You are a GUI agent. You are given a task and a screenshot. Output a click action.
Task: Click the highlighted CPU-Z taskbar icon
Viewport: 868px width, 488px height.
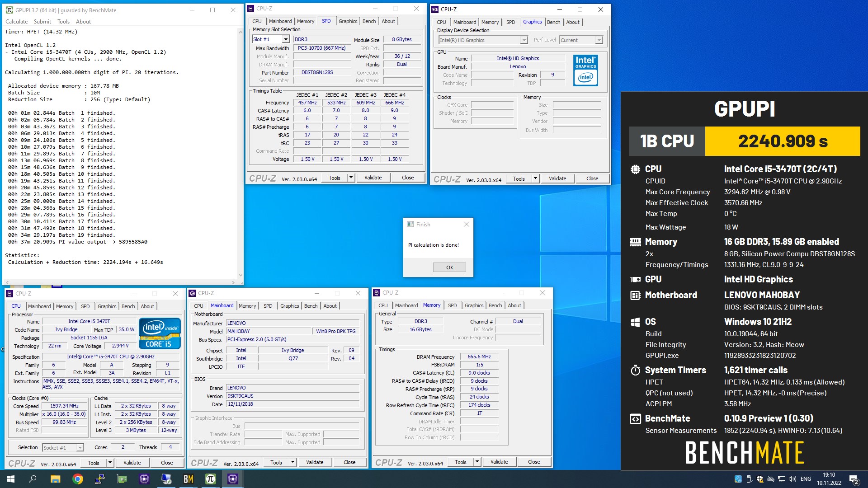click(233, 479)
